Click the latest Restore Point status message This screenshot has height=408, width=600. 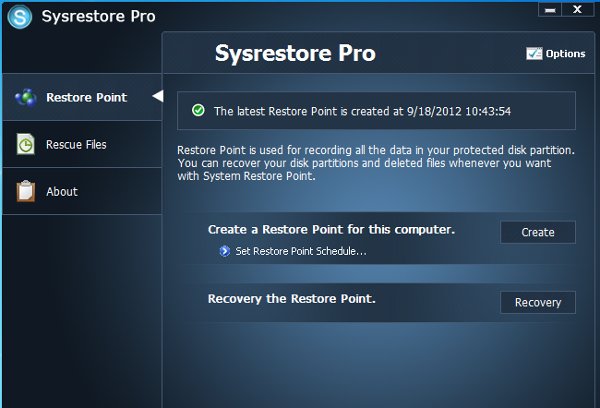click(x=362, y=111)
